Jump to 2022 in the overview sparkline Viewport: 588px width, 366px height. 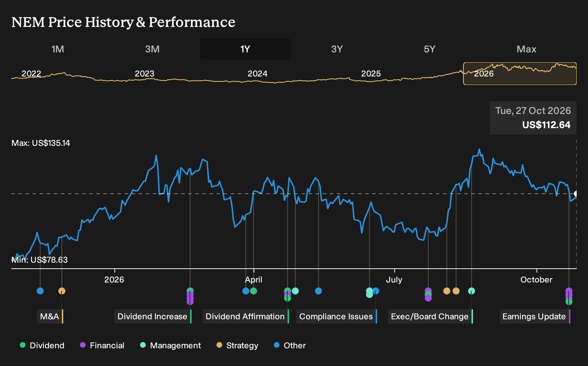(31, 74)
